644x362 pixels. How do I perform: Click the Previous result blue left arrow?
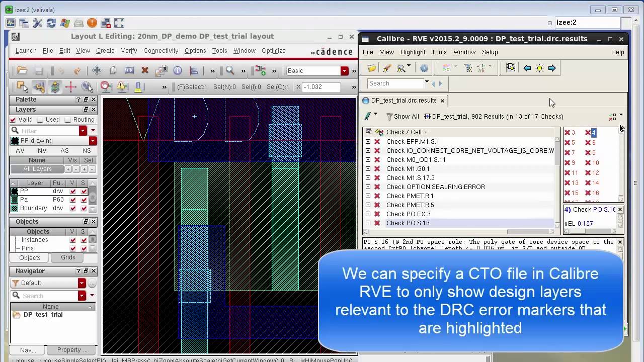click(527, 68)
